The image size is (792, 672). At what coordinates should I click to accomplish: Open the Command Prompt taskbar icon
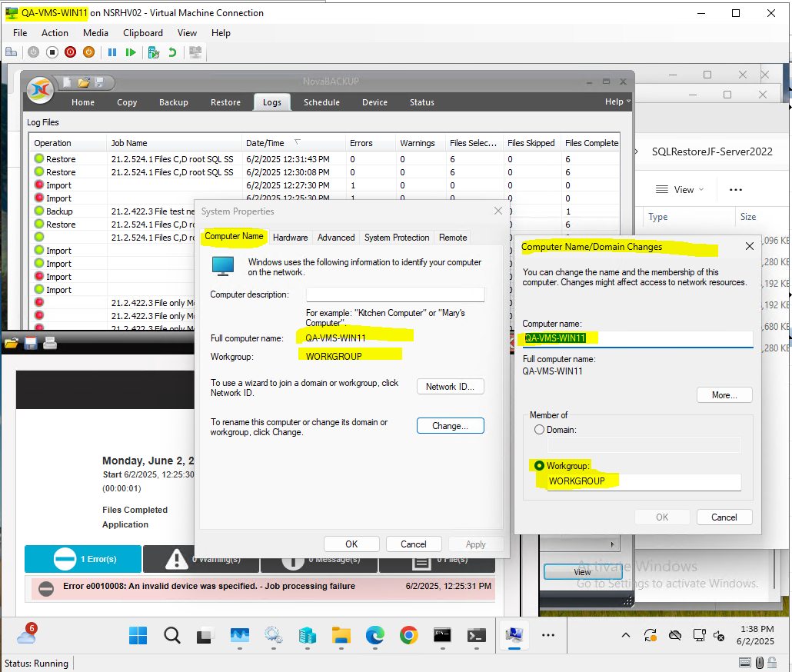click(x=442, y=635)
